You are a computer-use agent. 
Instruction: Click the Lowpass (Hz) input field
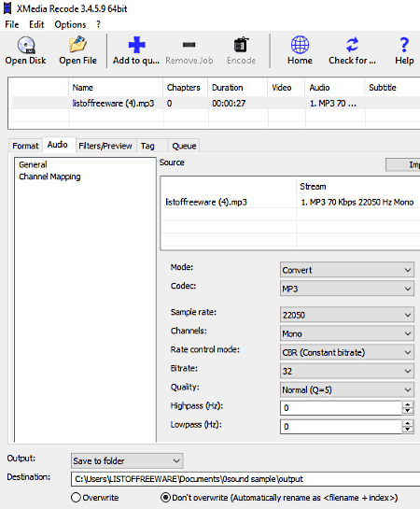pyautogui.click(x=341, y=427)
